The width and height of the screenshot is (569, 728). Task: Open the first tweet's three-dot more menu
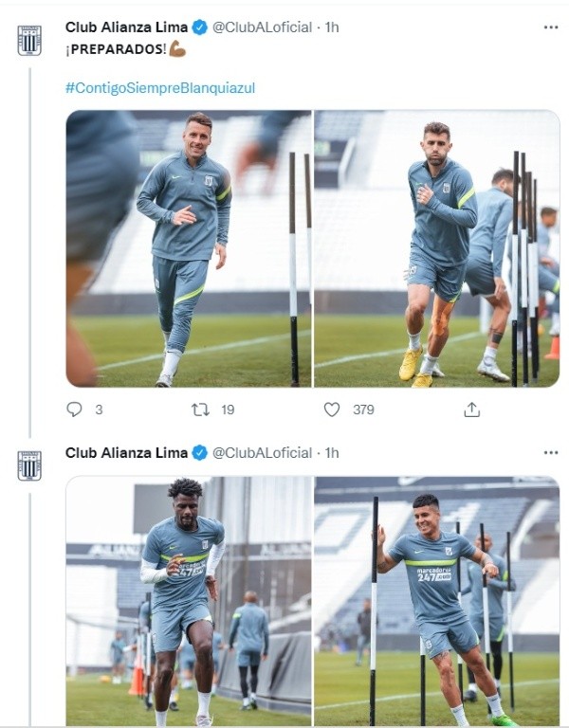(x=551, y=27)
